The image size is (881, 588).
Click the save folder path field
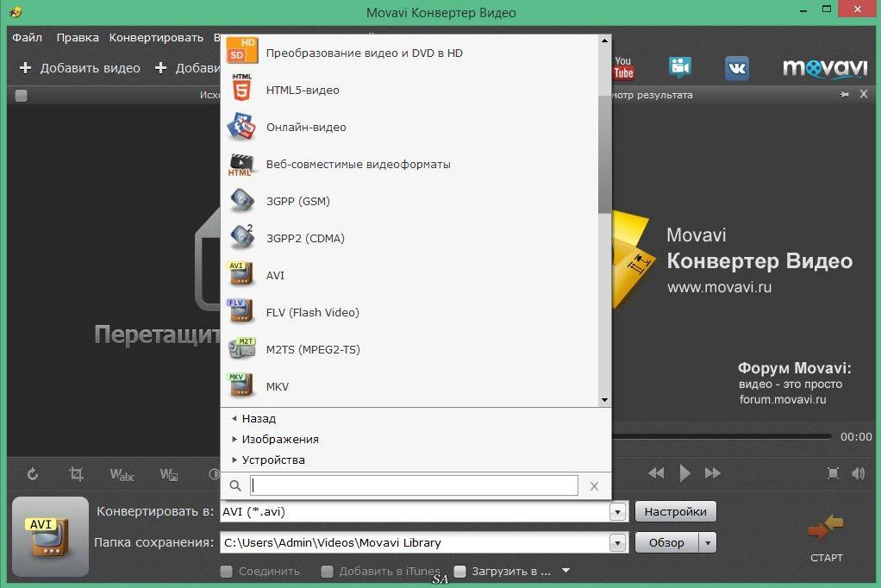tap(415, 543)
